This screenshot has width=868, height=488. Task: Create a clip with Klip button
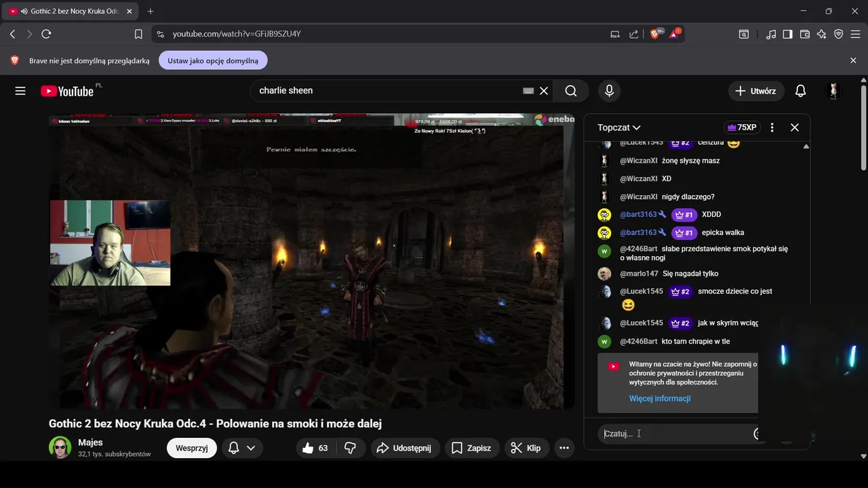(x=526, y=448)
